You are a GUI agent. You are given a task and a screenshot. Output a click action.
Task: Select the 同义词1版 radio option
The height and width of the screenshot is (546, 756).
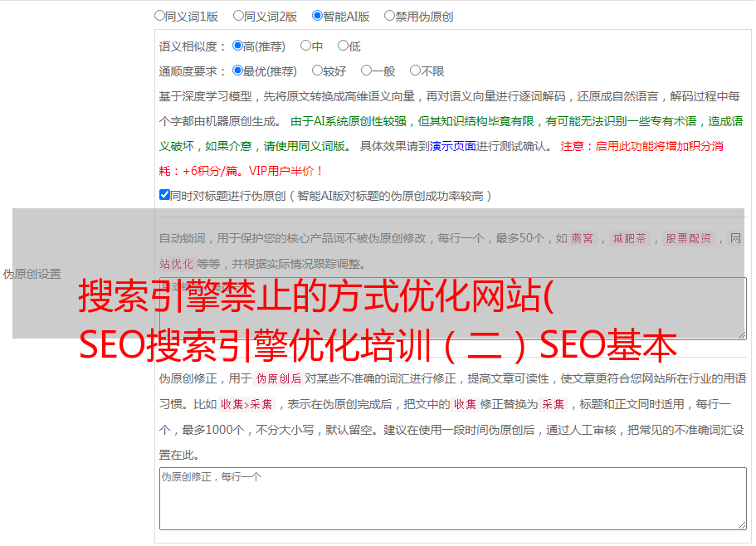(x=159, y=16)
